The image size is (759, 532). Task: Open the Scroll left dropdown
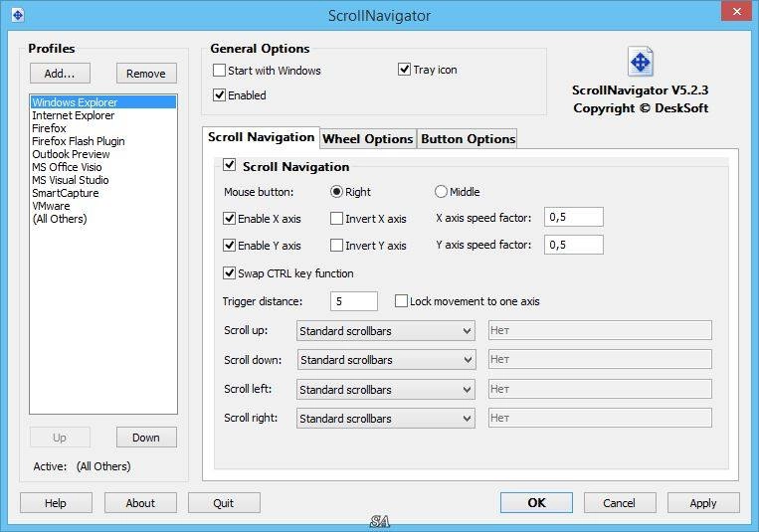coord(386,389)
